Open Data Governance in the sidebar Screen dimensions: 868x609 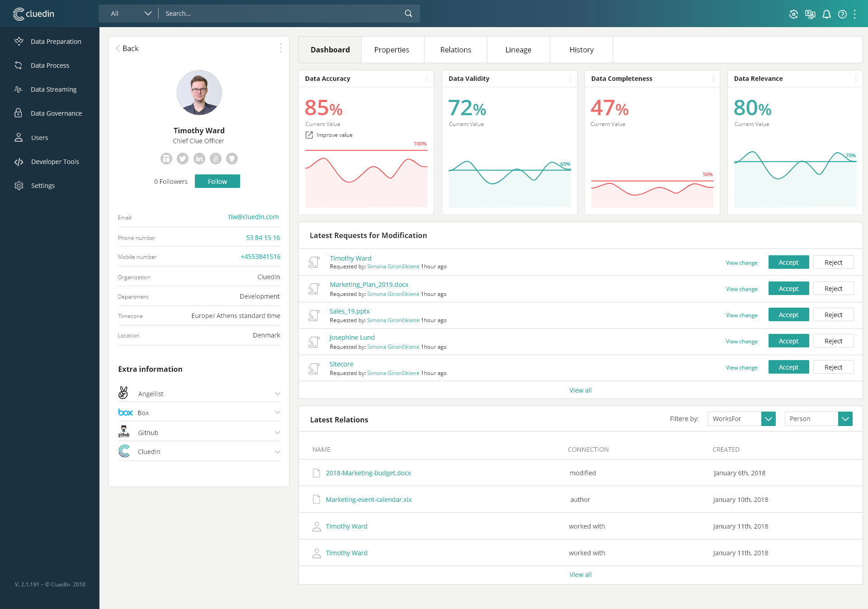(x=56, y=113)
